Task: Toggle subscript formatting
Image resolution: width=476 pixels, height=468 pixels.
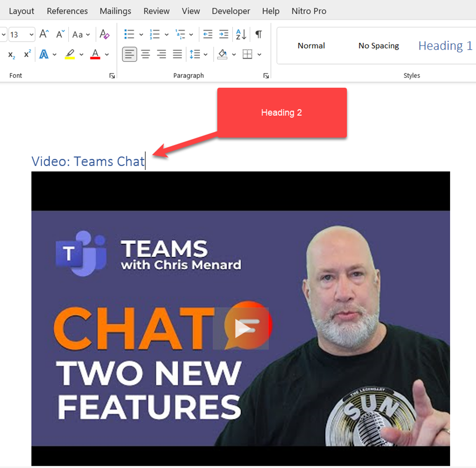Action: click(x=11, y=54)
